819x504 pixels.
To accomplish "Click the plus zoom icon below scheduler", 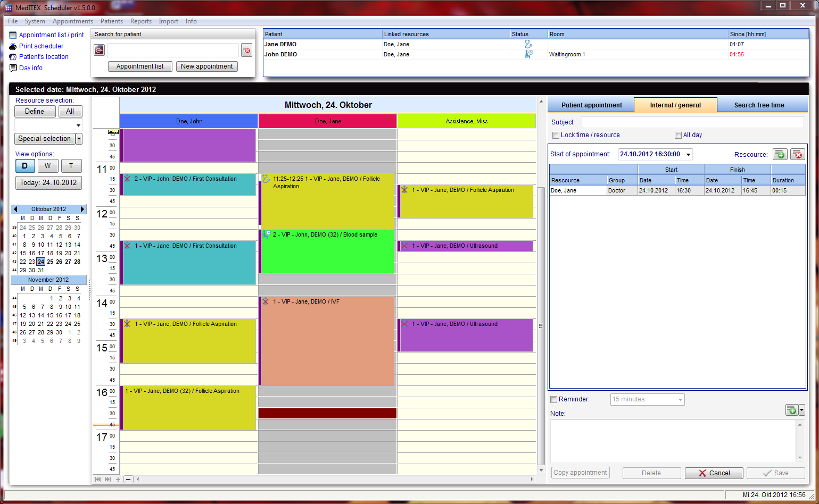I will 118,480.
